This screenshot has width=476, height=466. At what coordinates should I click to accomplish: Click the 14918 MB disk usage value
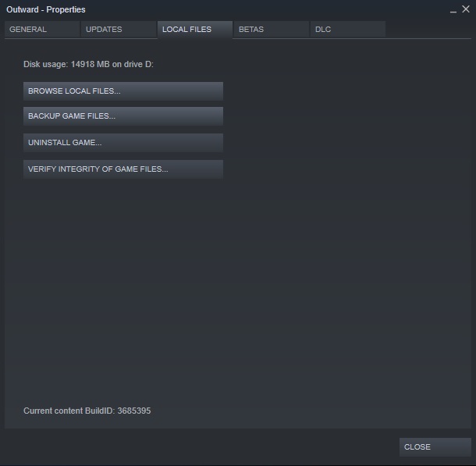[91, 64]
